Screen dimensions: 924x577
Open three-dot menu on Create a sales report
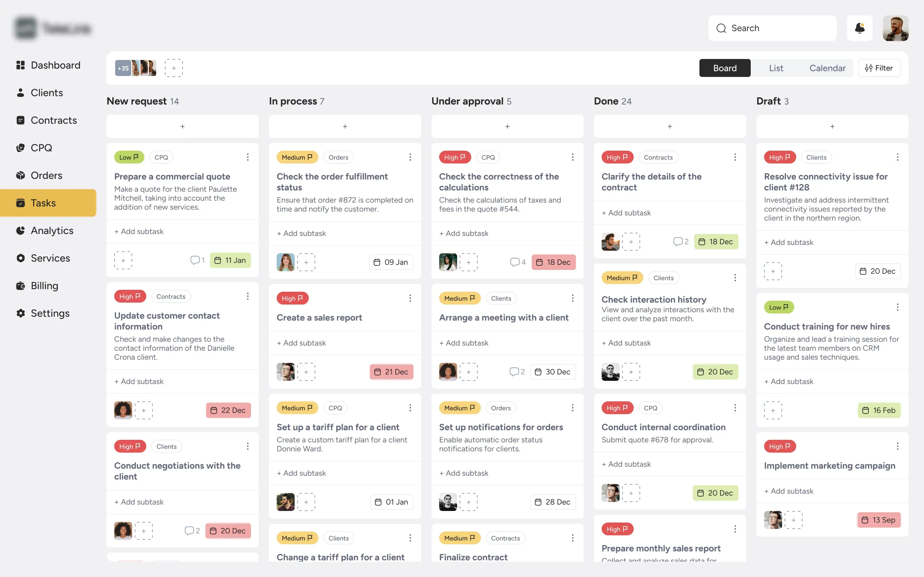[x=410, y=298]
